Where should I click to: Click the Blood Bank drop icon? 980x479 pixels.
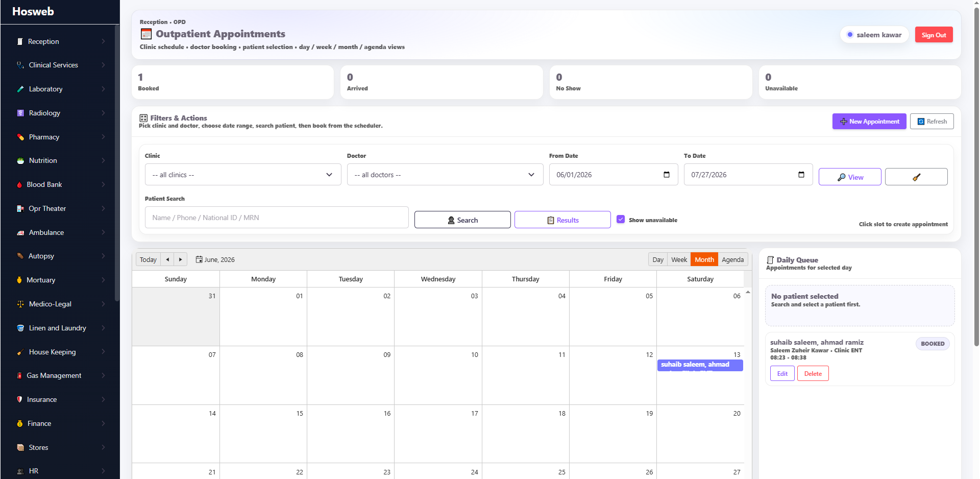pyautogui.click(x=19, y=184)
